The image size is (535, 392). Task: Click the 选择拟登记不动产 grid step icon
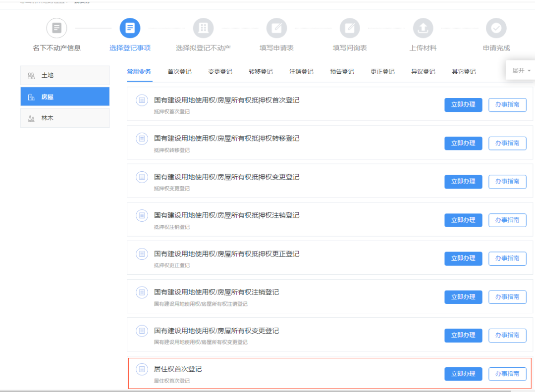203,28
